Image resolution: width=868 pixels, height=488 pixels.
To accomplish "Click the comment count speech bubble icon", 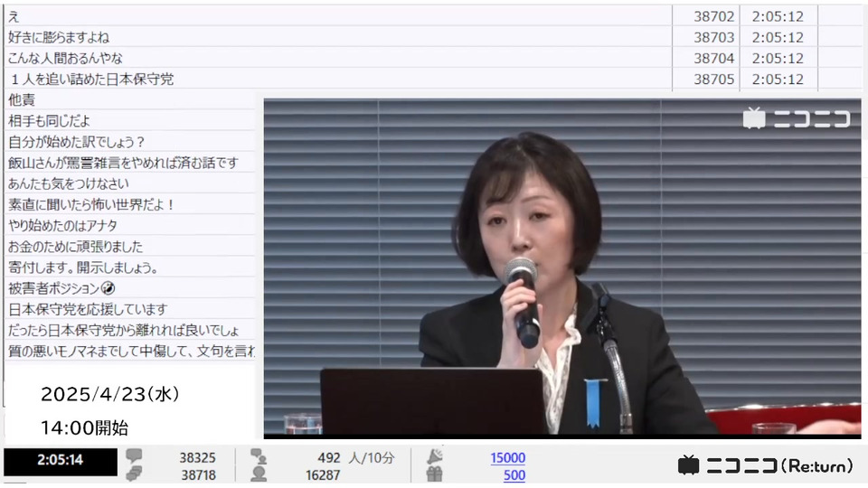I will click(x=134, y=455).
